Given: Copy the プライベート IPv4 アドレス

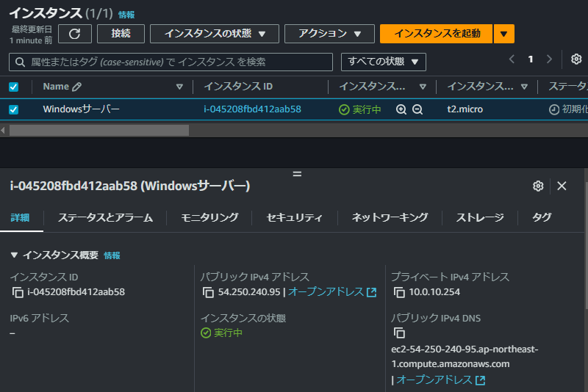Looking at the screenshot, I should (399, 292).
